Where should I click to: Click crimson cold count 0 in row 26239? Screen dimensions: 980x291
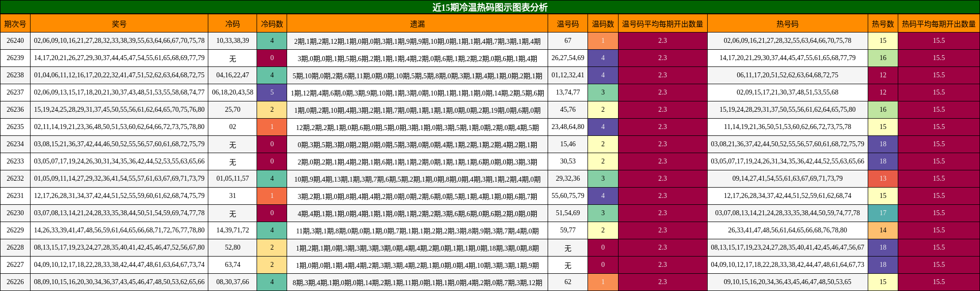pos(272,58)
